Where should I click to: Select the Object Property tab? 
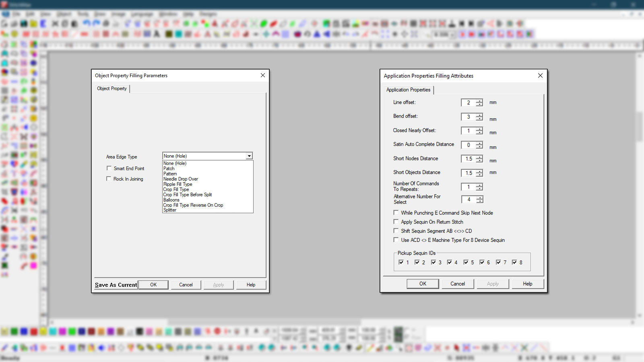112,88
